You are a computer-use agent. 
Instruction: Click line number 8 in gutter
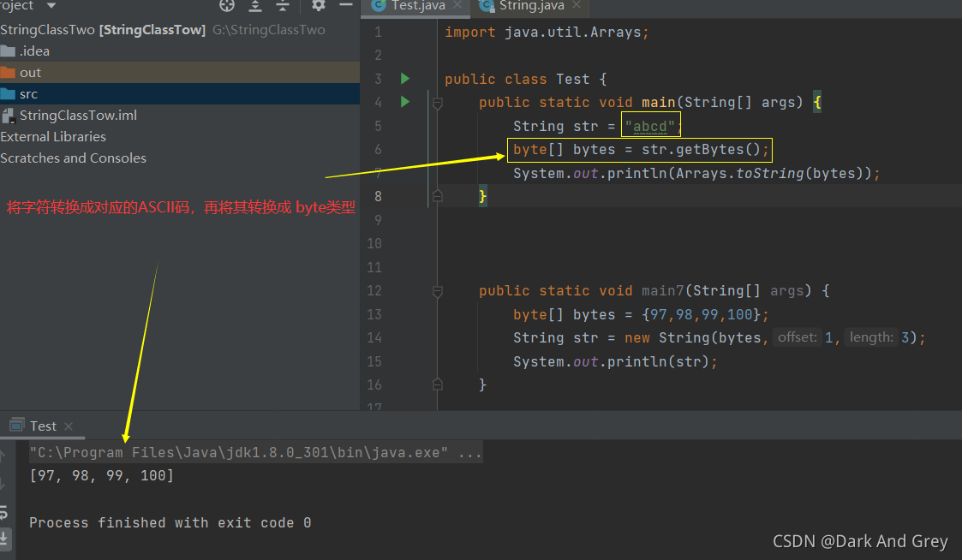coord(378,196)
